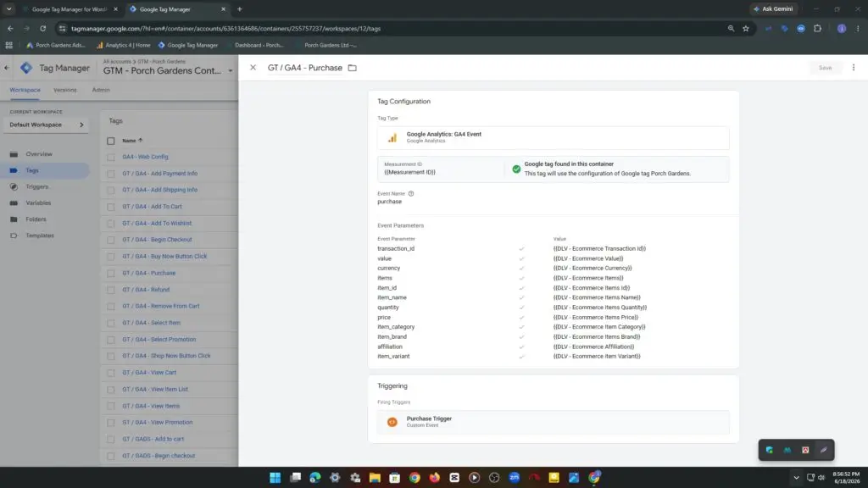Bookmark this page with the star icon
Screen dimensions: 868x488
746,28
